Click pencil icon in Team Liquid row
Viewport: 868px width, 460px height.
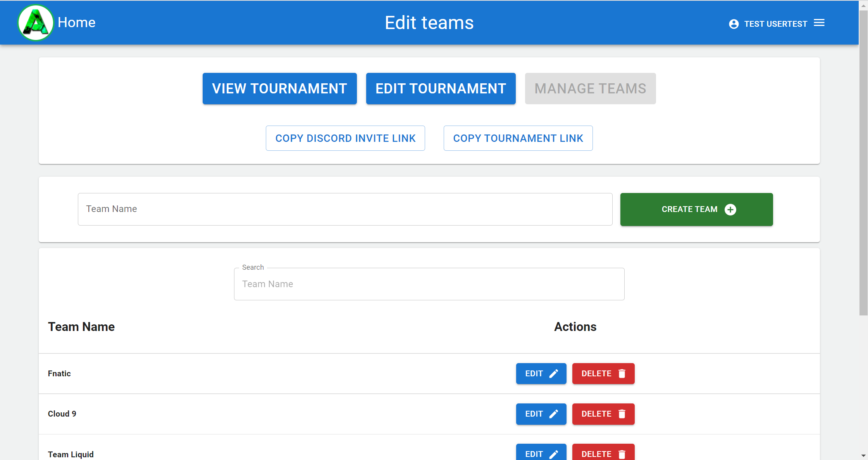[554, 454]
